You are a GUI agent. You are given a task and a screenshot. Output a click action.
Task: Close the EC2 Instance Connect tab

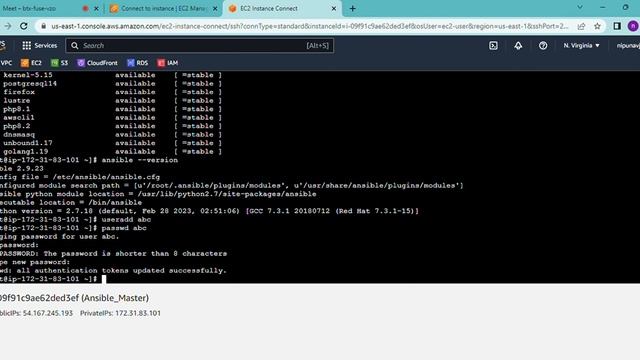(333, 9)
